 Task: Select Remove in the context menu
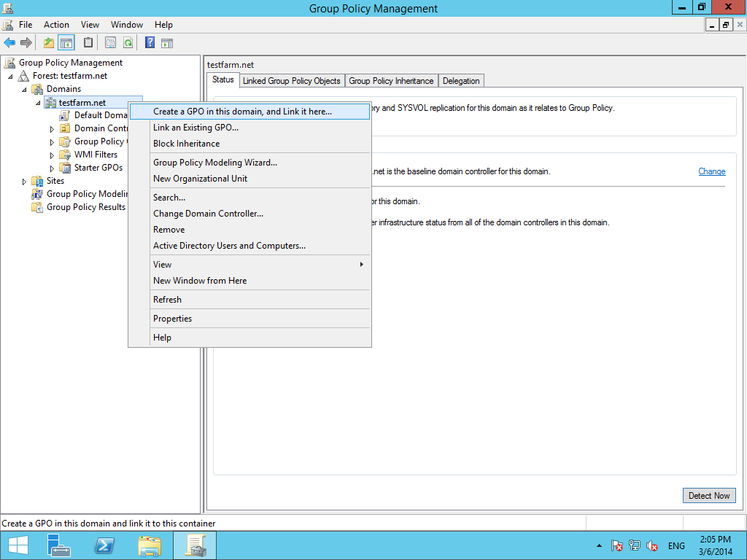[x=249, y=230]
